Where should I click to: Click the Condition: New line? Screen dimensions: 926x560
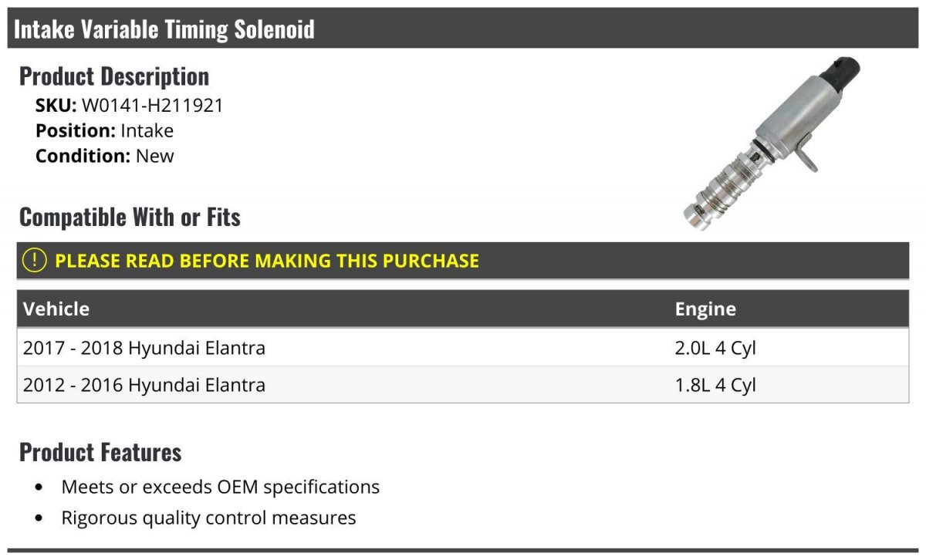coord(104,156)
